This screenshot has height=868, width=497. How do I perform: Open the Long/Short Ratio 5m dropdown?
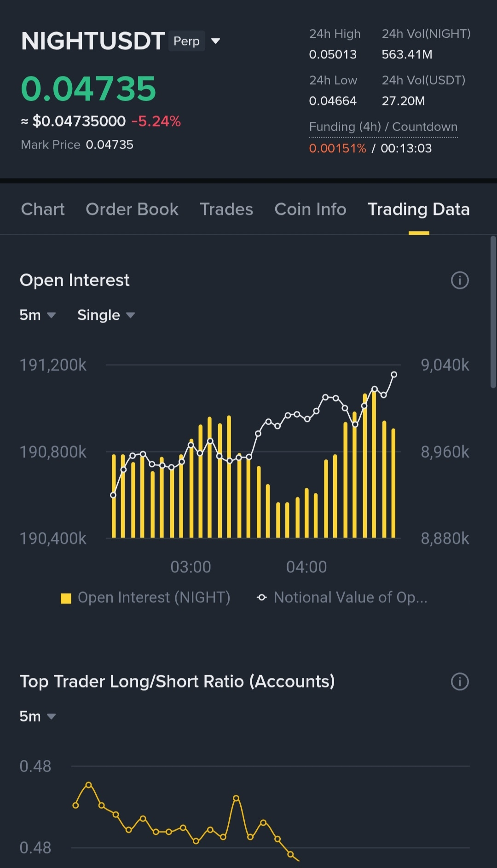pos(37,717)
